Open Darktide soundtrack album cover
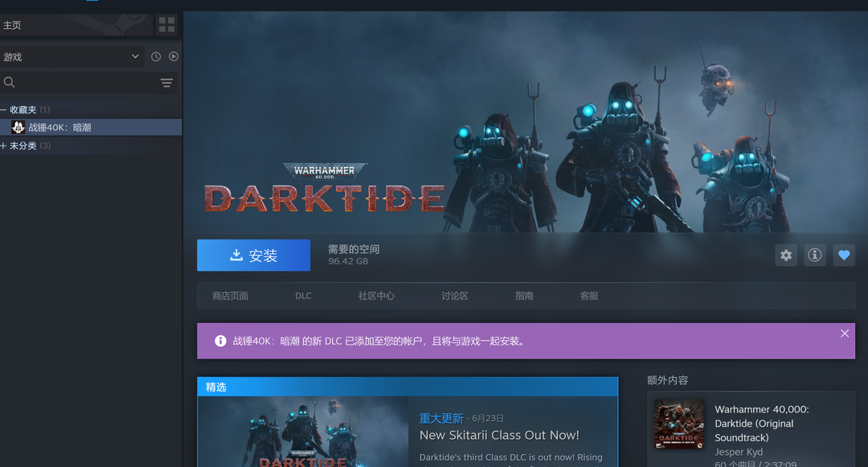The height and width of the screenshot is (467, 868). pyautogui.click(x=679, y=424)
